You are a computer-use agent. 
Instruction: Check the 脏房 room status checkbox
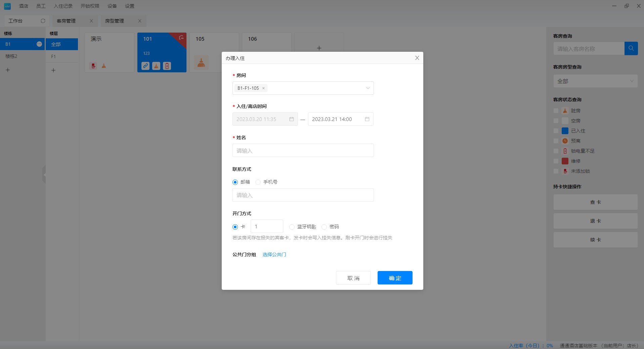(x=556, y=111)
